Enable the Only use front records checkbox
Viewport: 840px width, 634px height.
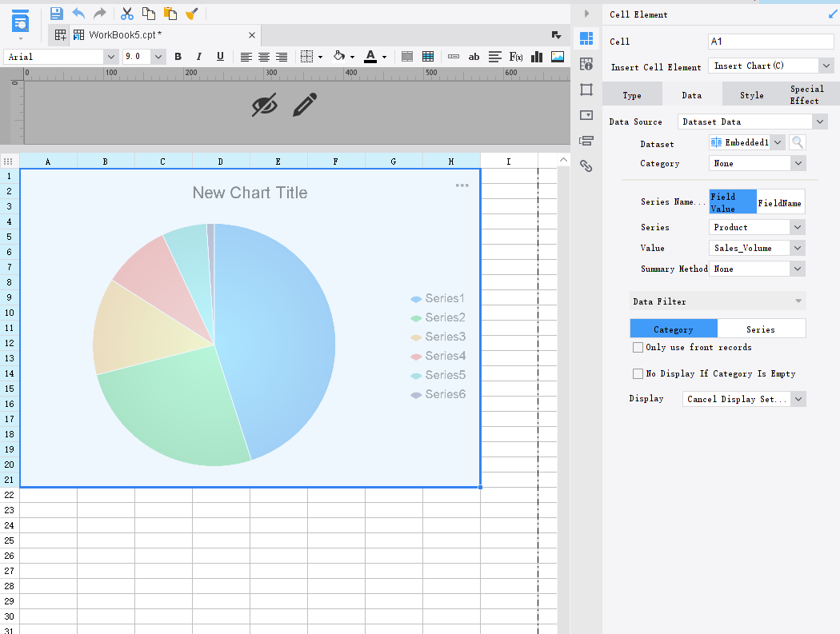[x=638, y=347]
